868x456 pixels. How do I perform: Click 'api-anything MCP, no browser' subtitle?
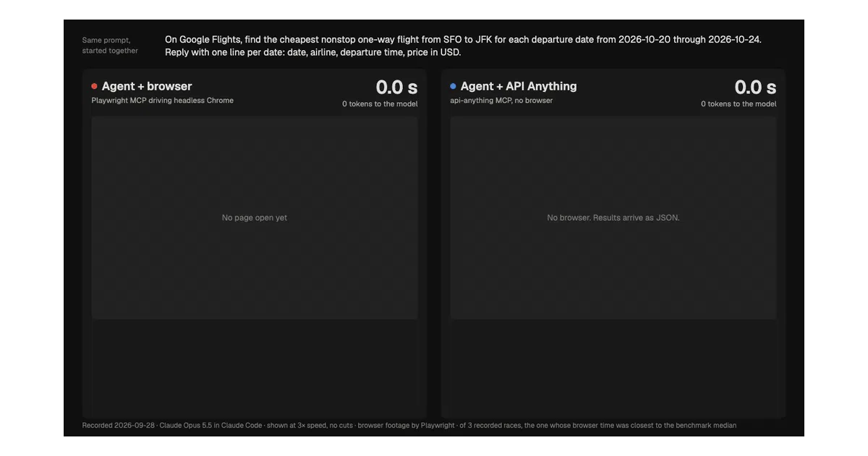click(x=501, y=101)
